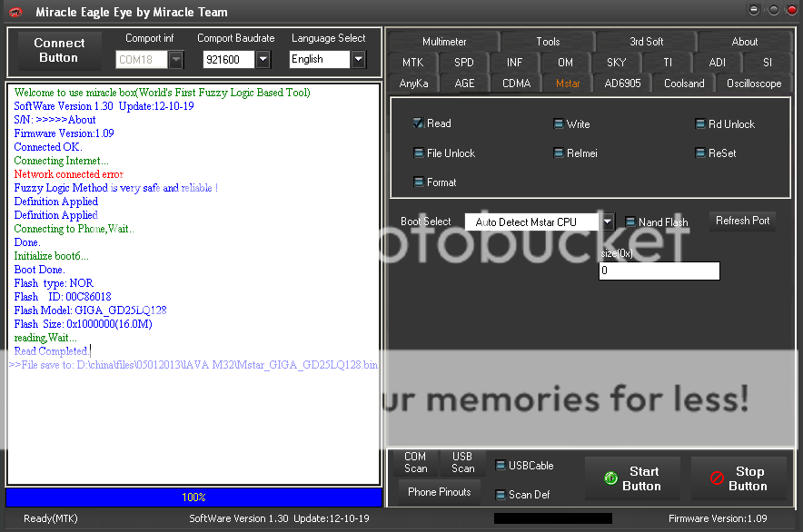Select the CDMA tab
This screenshot has height=532, width=803.
click(x=516, y=84)
